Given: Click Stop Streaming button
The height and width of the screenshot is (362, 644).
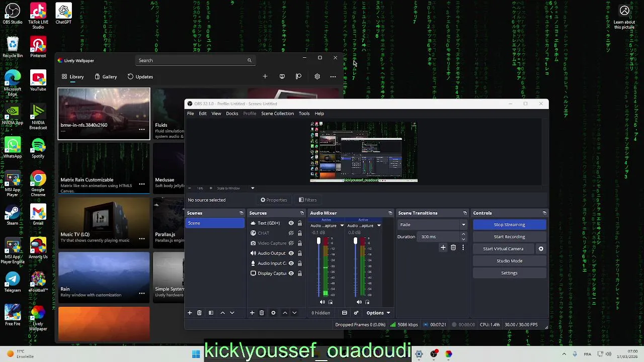Looking at the screenshot, I should [x=509, y=225].
